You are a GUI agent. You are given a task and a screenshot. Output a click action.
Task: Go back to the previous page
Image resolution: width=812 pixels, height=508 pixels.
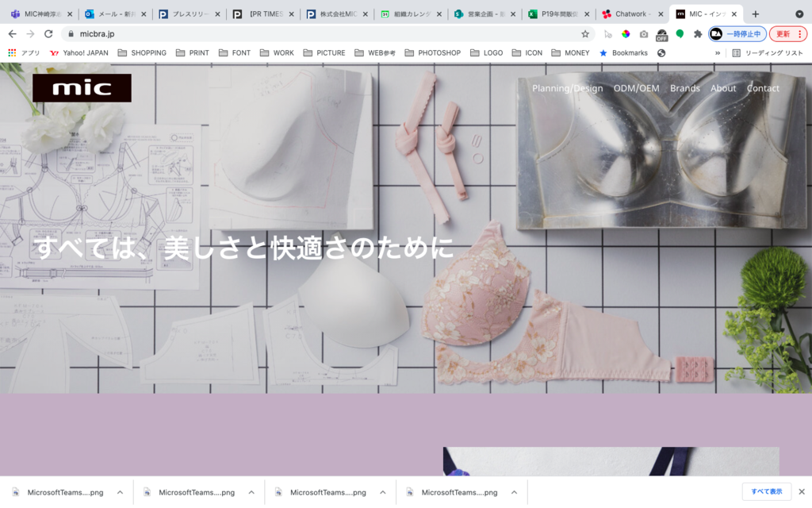13,33
